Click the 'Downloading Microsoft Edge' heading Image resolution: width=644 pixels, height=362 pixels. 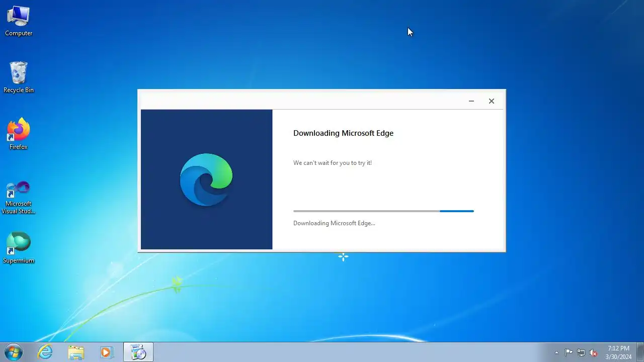343,133
